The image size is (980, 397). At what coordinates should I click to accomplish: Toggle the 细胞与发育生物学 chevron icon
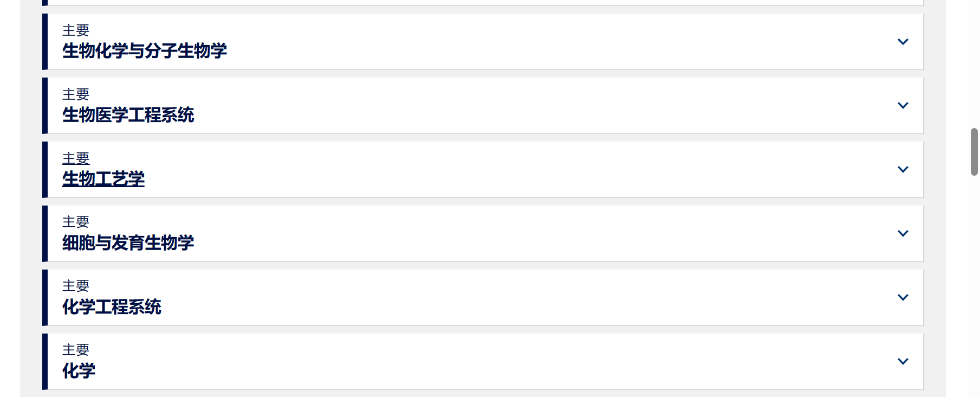903,234
